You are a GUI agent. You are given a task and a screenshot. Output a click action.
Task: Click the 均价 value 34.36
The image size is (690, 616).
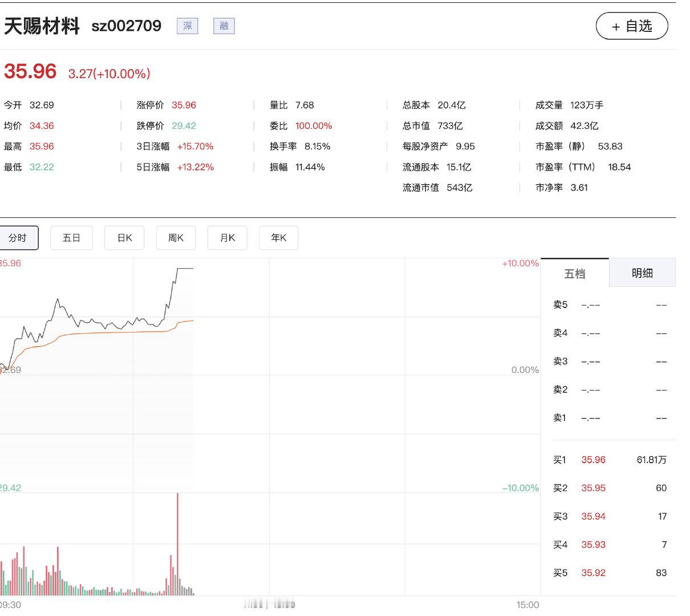(42, 126)
